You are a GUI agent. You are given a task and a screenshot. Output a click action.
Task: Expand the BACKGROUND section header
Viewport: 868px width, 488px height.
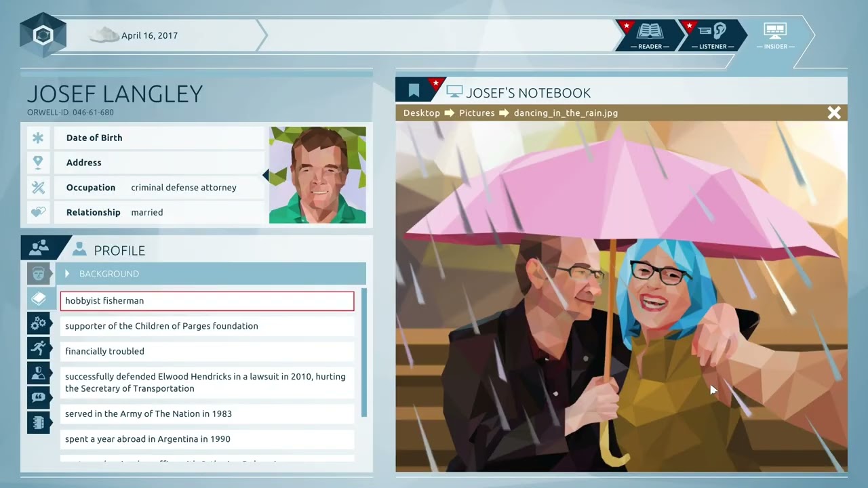pos(212,274)
